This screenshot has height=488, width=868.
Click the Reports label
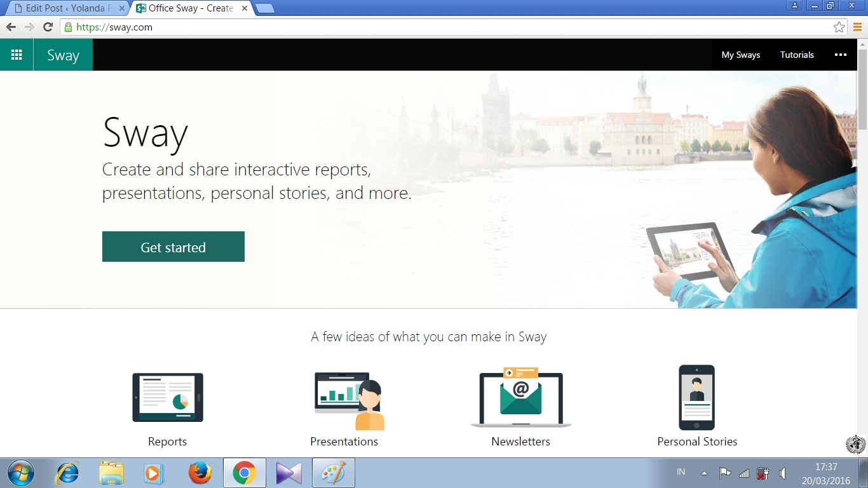168,442
